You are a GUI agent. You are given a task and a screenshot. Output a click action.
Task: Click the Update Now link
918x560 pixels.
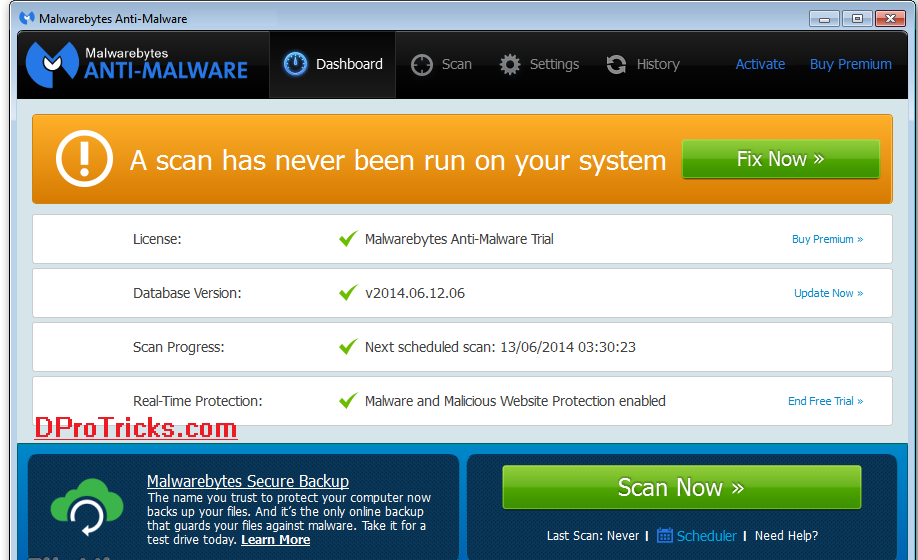click(828, 293)
